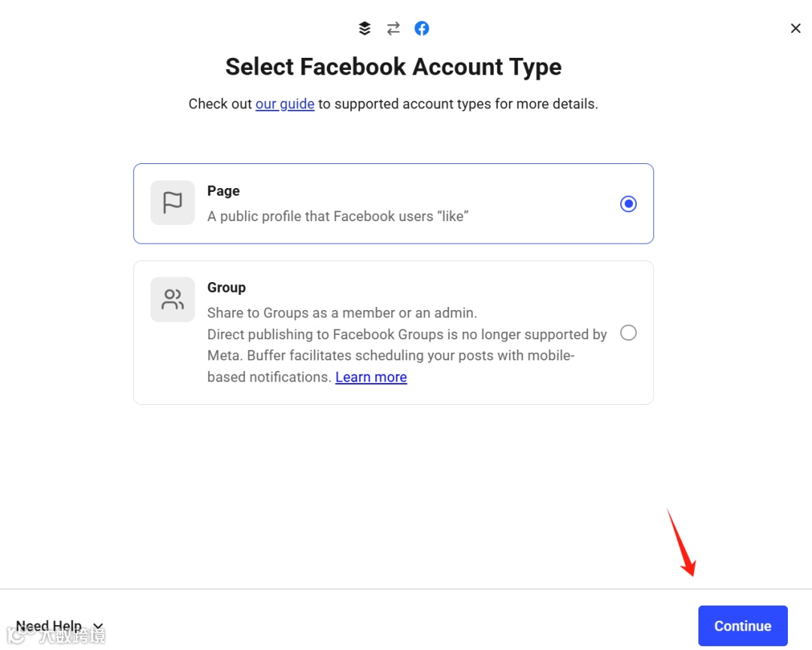812x650 pixels.
Task: Click the people icon for Group
Action: tap(172, 299)
